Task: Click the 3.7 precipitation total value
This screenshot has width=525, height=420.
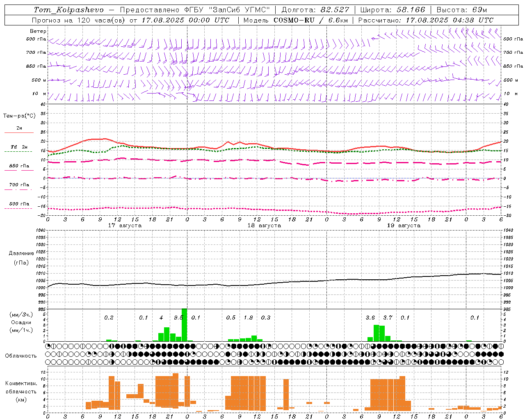Action: pyautogui.click(x=388, y=317)
